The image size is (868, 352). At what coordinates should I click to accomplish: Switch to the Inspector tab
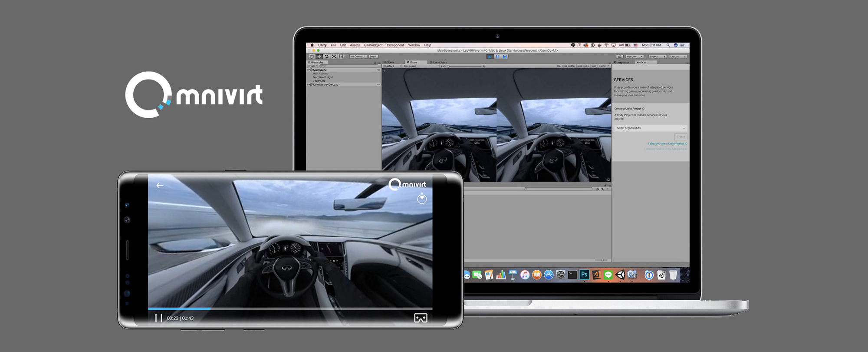tap(622, 62)
